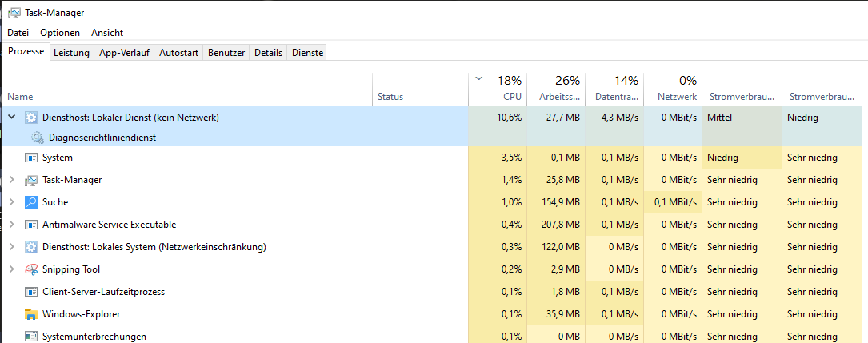868x343 pixels.
Task: Expand the Suche process row
Action: pyautogui.click(x=12, y=202)
